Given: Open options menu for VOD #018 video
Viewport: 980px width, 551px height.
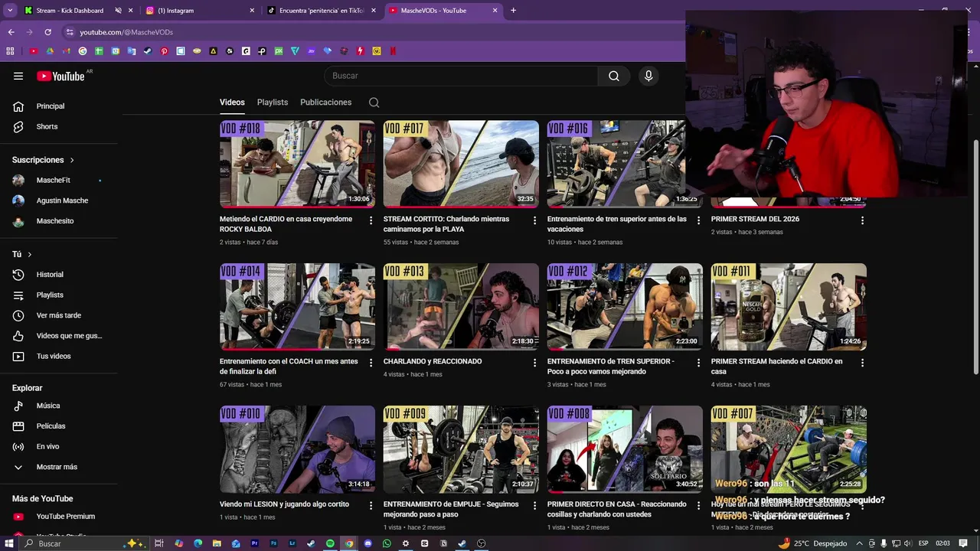Looking at the screenshot, I should point(371,220).
